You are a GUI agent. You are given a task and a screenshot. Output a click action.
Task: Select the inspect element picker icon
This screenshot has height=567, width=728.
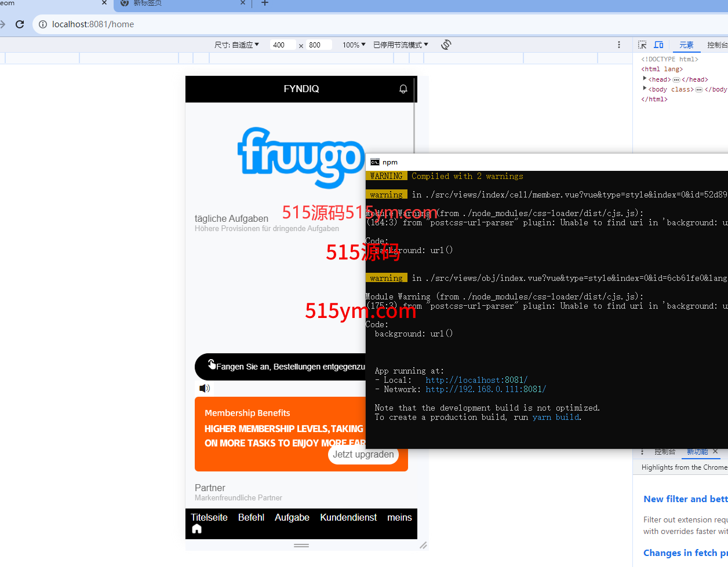642,45
